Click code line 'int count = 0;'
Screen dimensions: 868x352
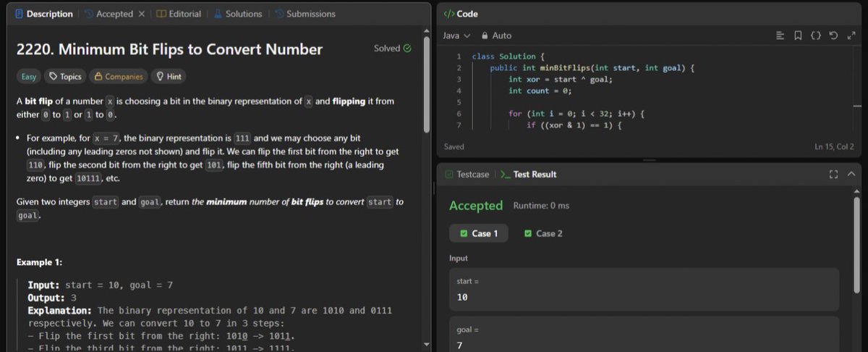click(x=540, y=91)
